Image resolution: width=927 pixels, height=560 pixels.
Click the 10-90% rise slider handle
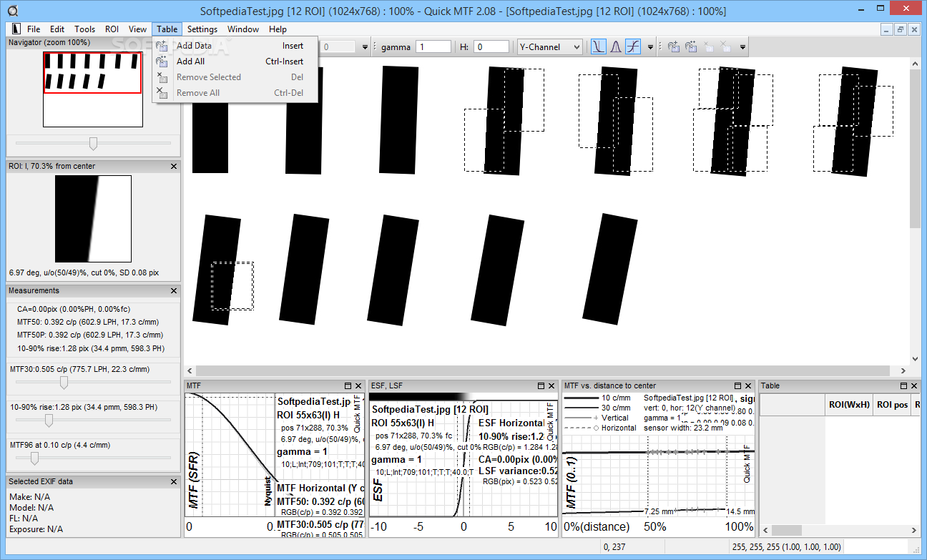coord(49,421)
